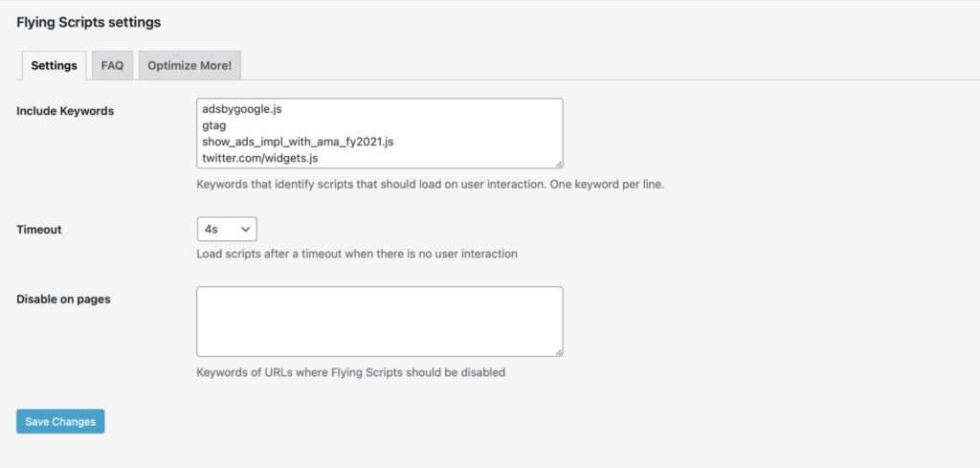Focus the Disable on pages text area
980x468 pixels.
coord(379,322)
